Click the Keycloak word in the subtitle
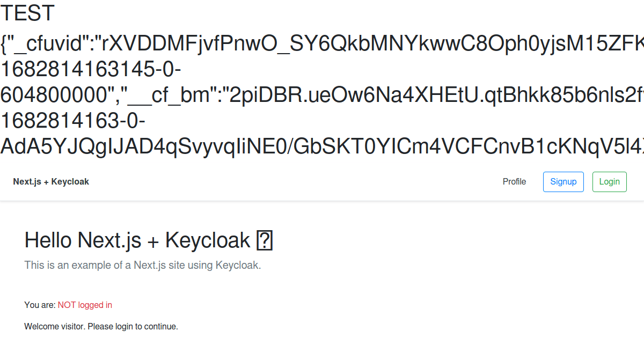Image resolution: width=644 pixels, height=338 pixels. click(x=240, y=265)
